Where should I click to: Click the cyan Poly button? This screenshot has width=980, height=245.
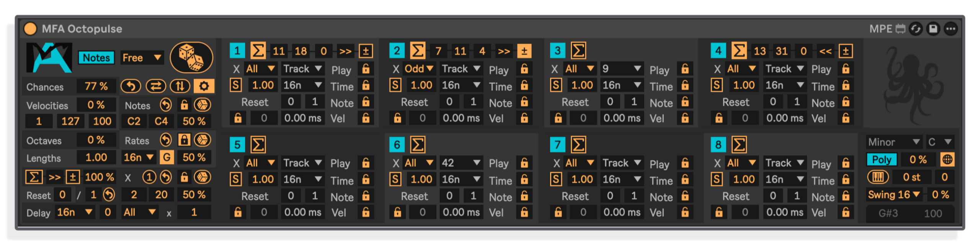tap(882, 159)
